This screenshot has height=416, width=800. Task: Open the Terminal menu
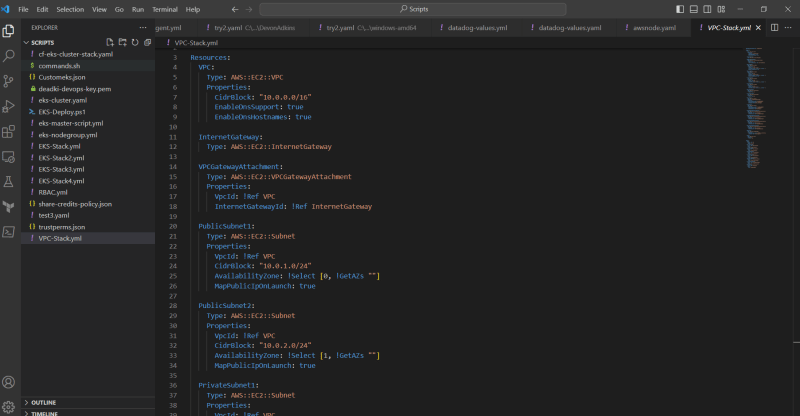pos(165,9)
